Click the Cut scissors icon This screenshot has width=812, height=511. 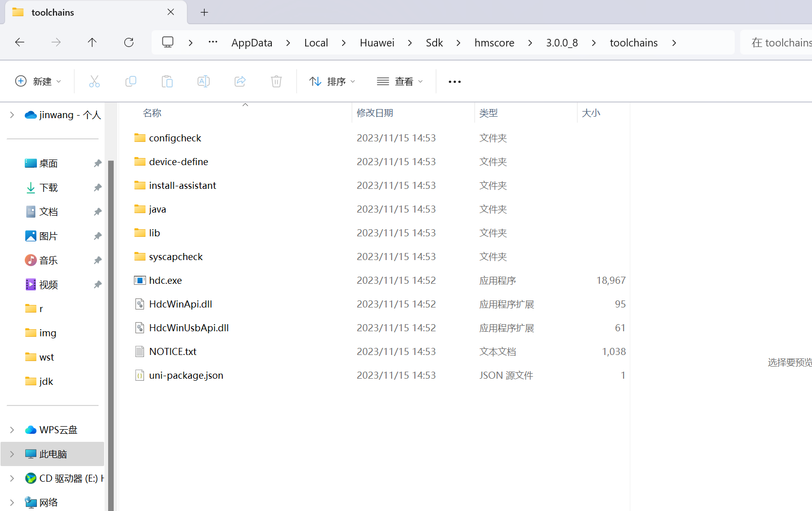[94, 81]
